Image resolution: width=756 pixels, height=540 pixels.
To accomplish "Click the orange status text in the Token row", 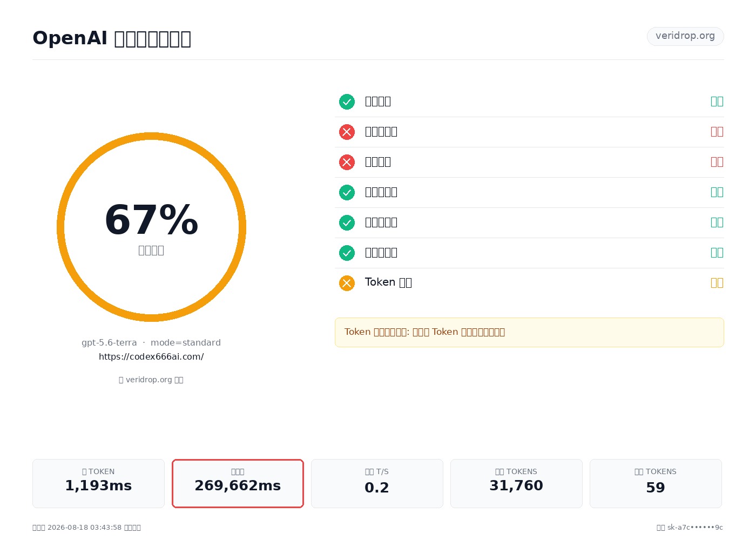I will (x=717, y=282).
